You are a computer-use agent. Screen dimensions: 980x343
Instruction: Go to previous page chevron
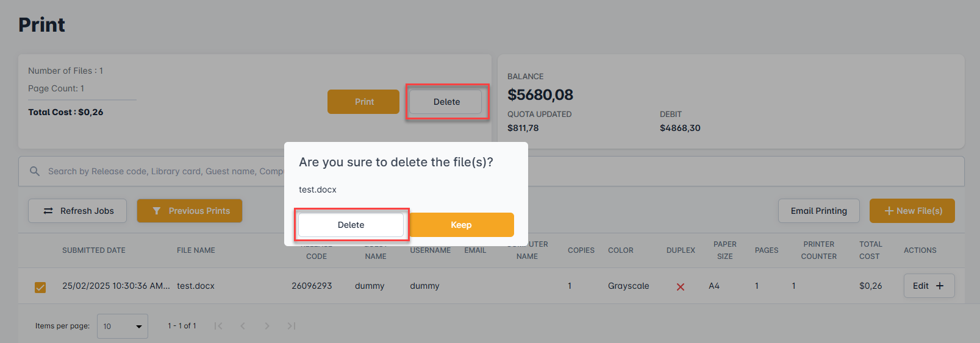tap(243, 326)
